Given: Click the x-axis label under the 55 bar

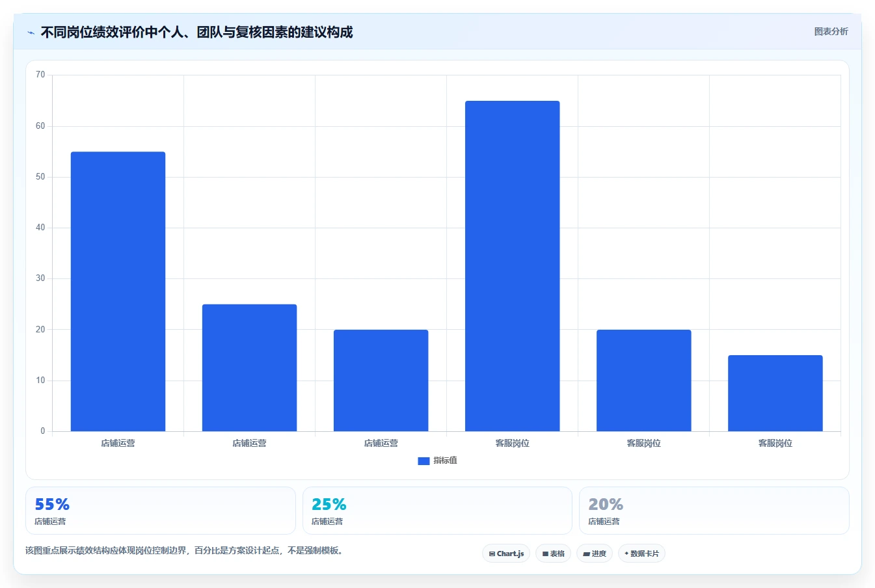Looking at the screenshot, I should click(x=118, y=443).
